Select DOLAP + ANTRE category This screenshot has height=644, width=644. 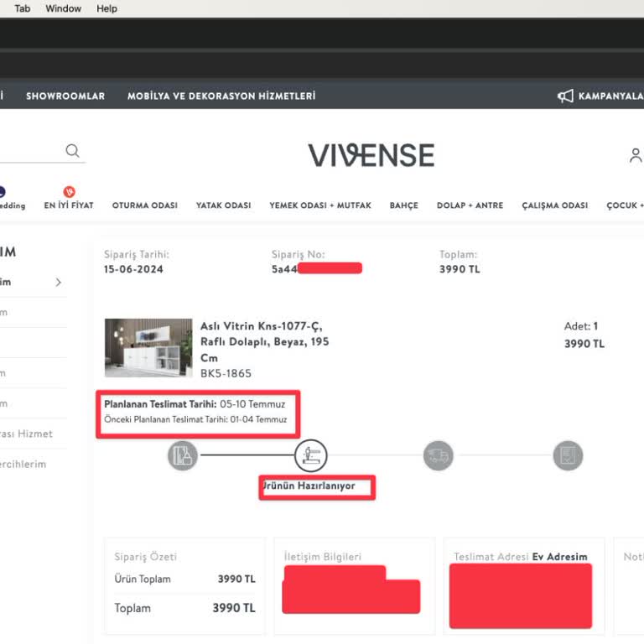point(470,205)
